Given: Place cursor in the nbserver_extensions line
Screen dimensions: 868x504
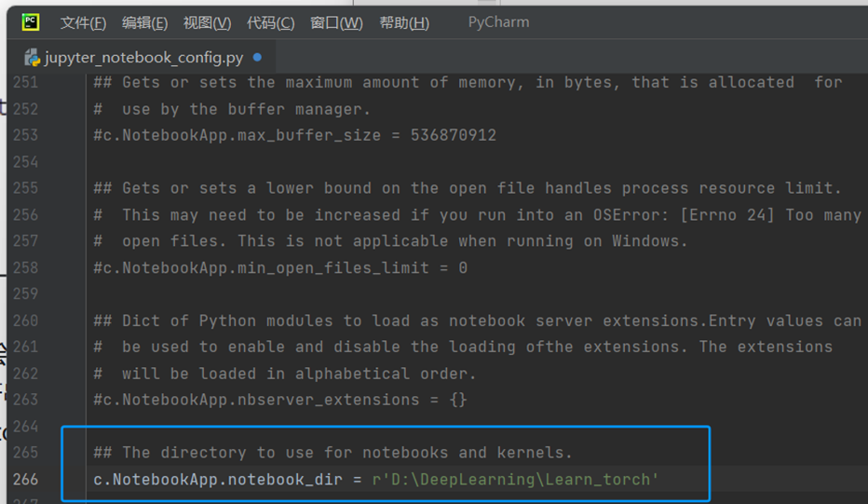Looking at the screenshot, I should (x=279, y=400).
